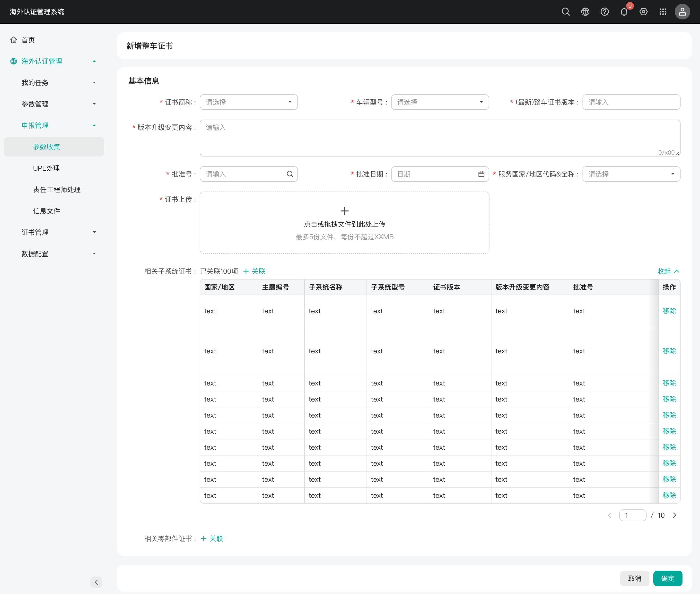This screenshot has height=594, width=700.
Task: Click 关联 next to 相关零部件证书
Action: pos(212,539)
